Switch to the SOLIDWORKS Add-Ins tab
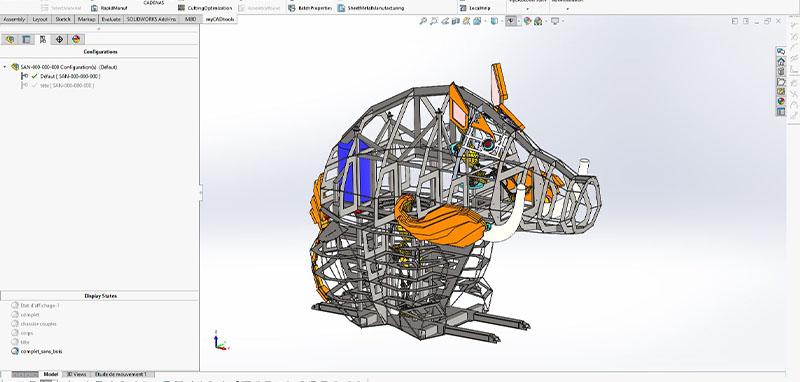This screenshot has height=382, width=800. (x=152, y=19)
